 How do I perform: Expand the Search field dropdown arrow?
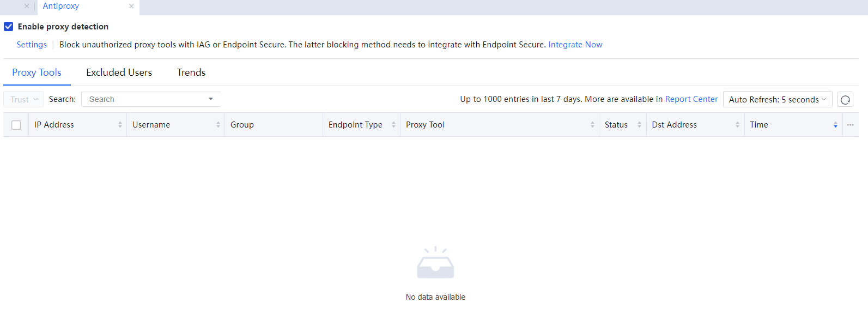[211, 99]
